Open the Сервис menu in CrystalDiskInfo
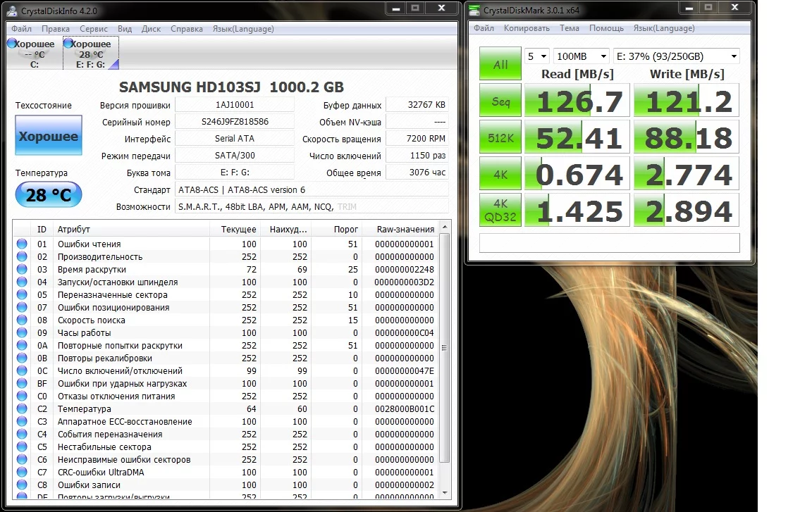The image size is (812, 512). click(x=94, y=29)
